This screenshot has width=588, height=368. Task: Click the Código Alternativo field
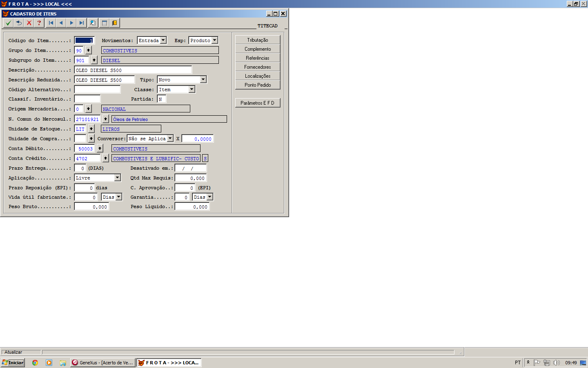98,90
